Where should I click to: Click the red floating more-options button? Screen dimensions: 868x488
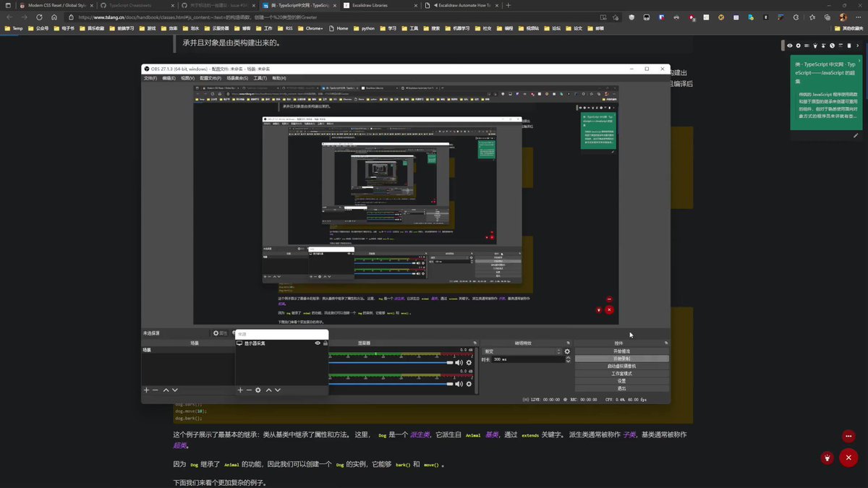click(x=848, y=436)
